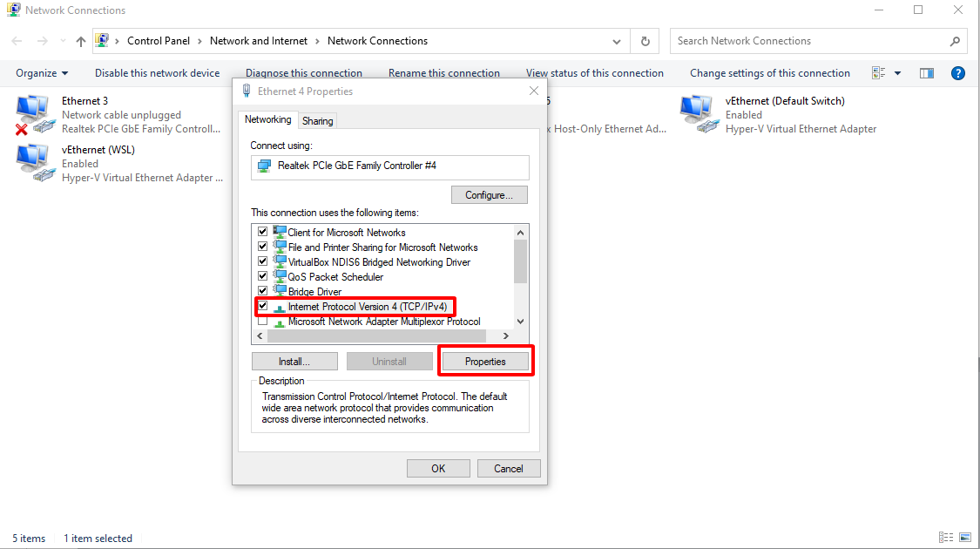
Task: Select QoS Packet Scheduler item text
Action: 335,276
